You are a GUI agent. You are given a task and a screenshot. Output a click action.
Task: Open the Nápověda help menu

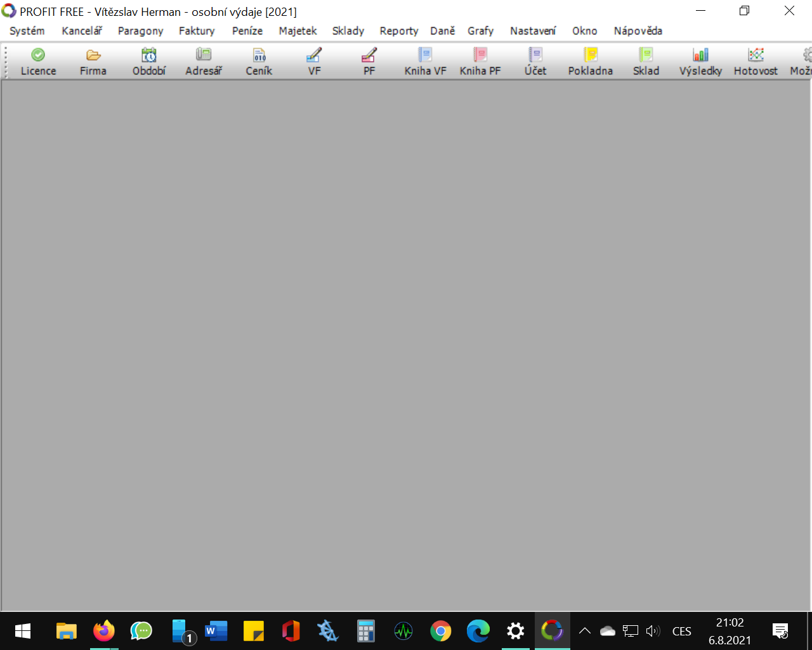[x=638, y=30]
